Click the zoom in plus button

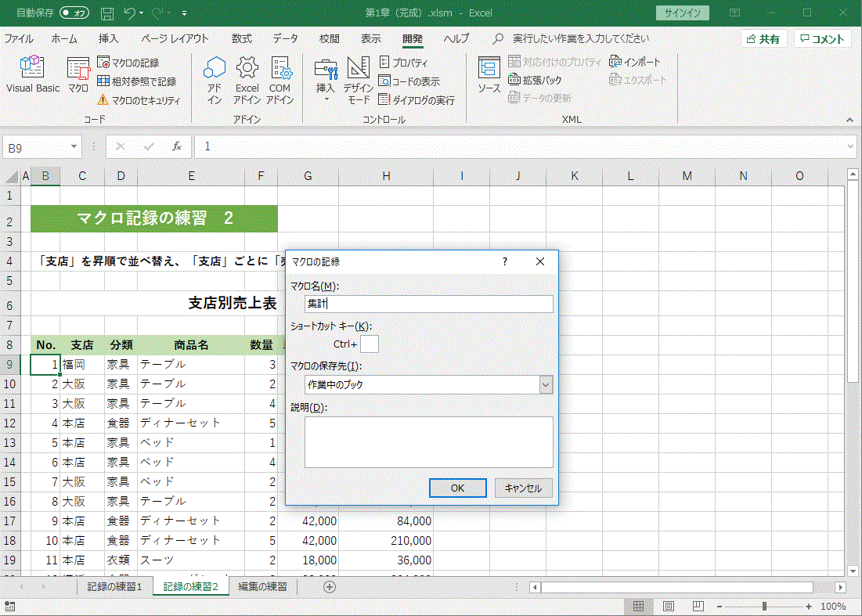[809, 606]
